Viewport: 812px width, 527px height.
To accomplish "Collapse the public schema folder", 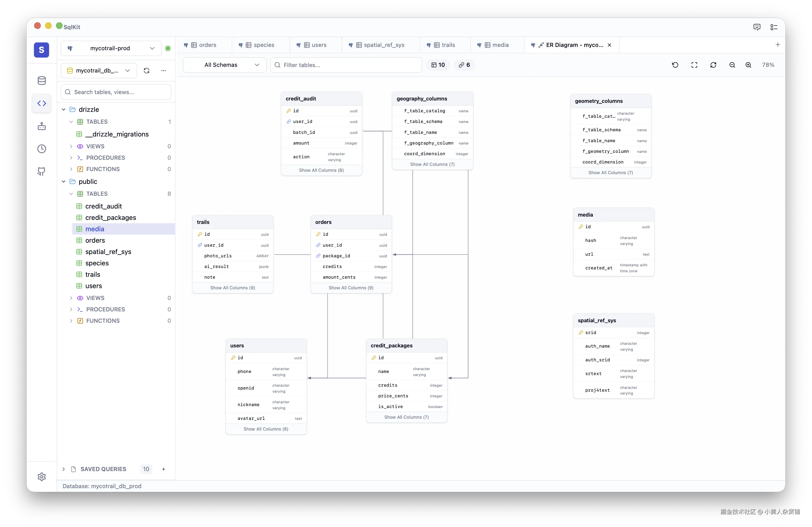I will (64, 181).
